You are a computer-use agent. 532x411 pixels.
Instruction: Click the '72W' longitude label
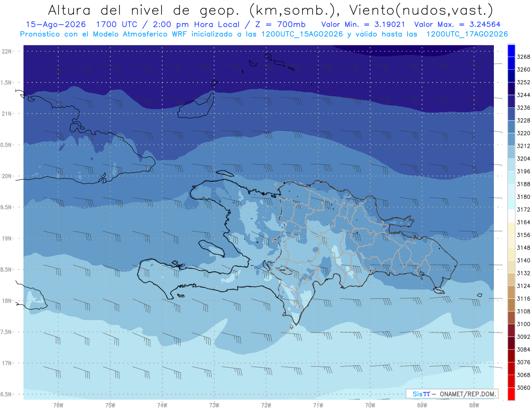click(x=266, y=405)
